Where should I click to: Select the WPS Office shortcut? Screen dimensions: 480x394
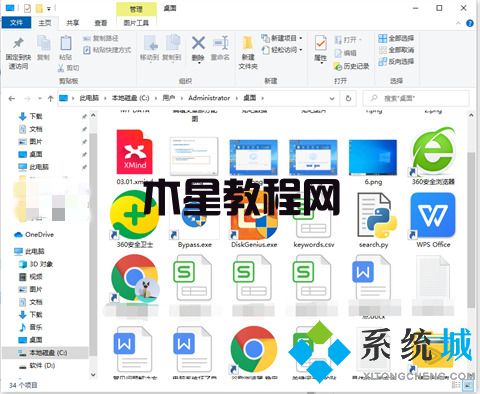point(433,220)
